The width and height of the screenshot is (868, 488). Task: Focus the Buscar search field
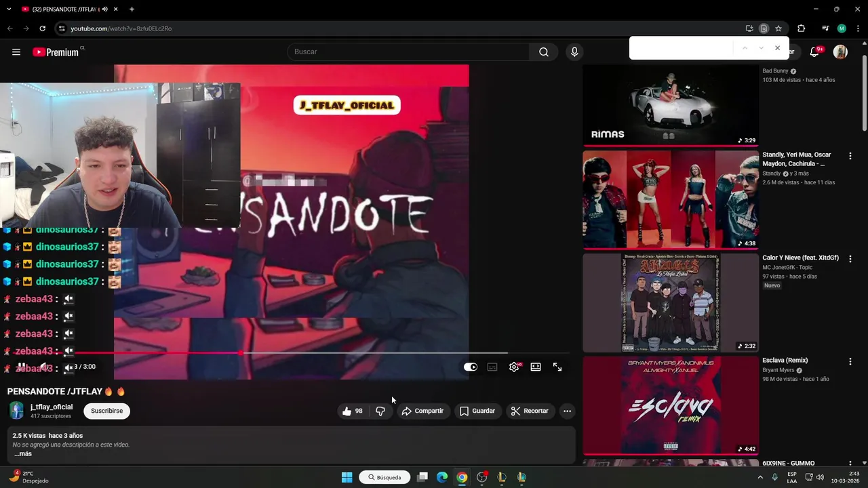408,52
